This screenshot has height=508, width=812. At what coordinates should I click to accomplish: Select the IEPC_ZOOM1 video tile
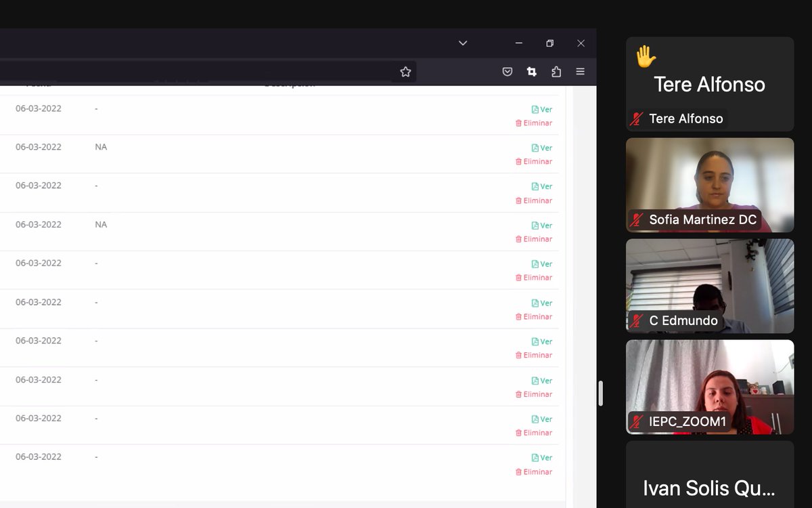pos(710,387)
